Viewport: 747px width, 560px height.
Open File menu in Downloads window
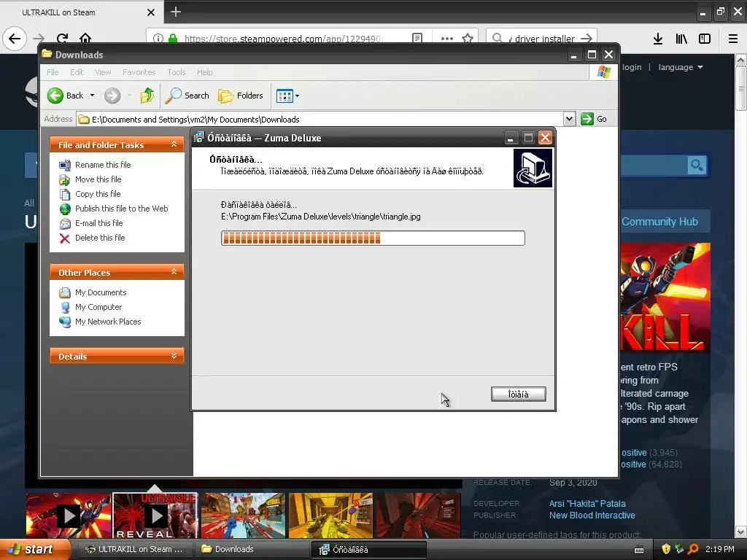[x=53, y=72]
